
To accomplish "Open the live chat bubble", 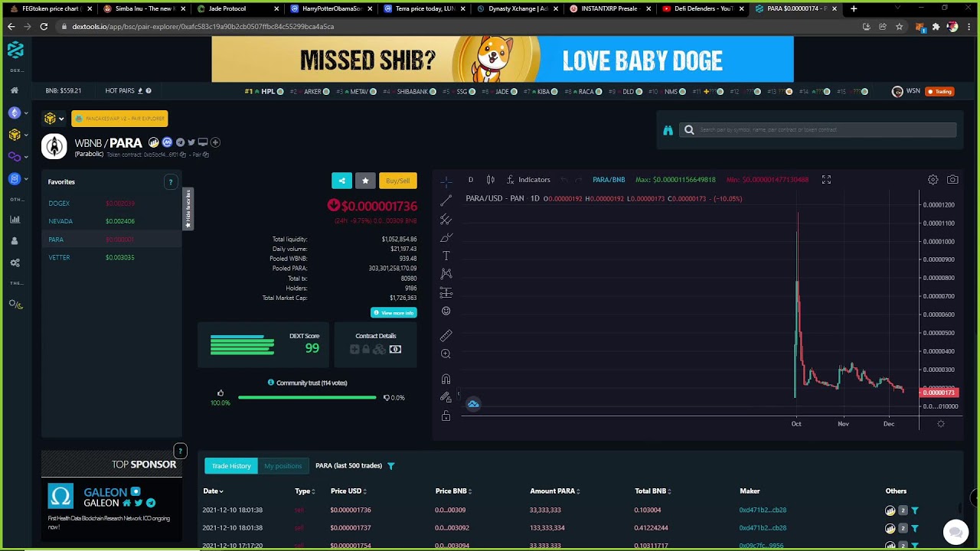I will [955, 531].
